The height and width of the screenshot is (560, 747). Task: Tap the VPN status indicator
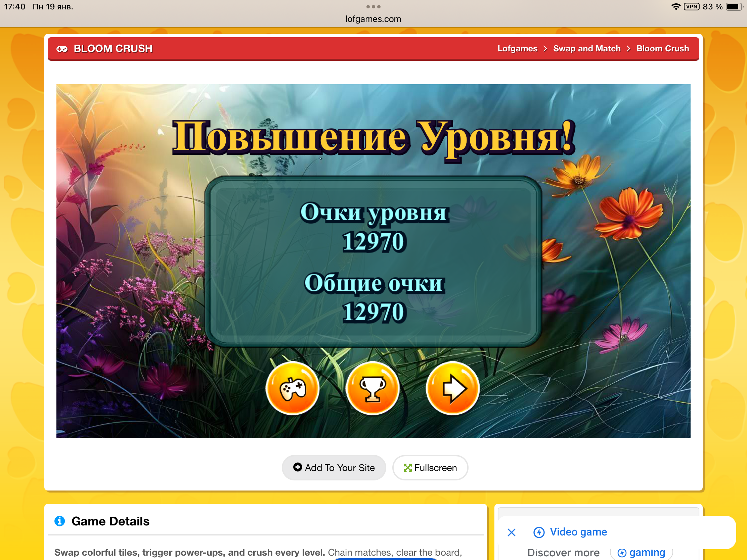(x=691, y=7)
